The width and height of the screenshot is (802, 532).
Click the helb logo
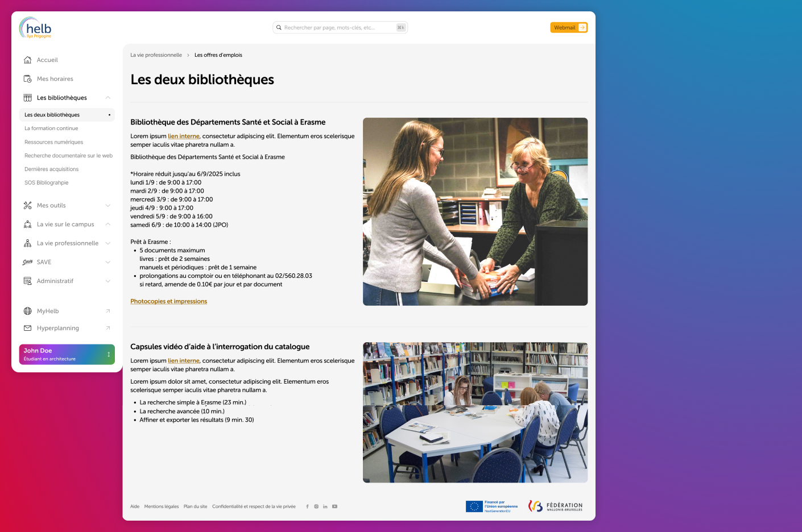[x=36, y=28]
